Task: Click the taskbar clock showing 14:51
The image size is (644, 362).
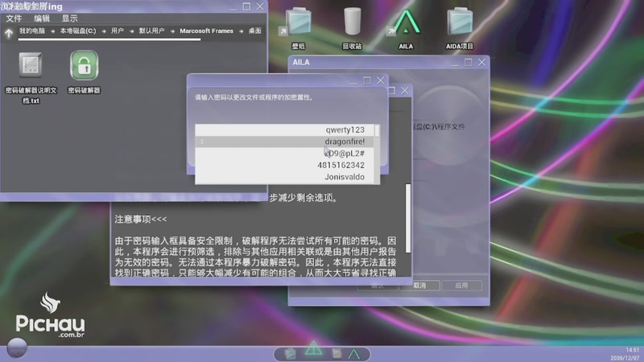Action: (632, 350)
